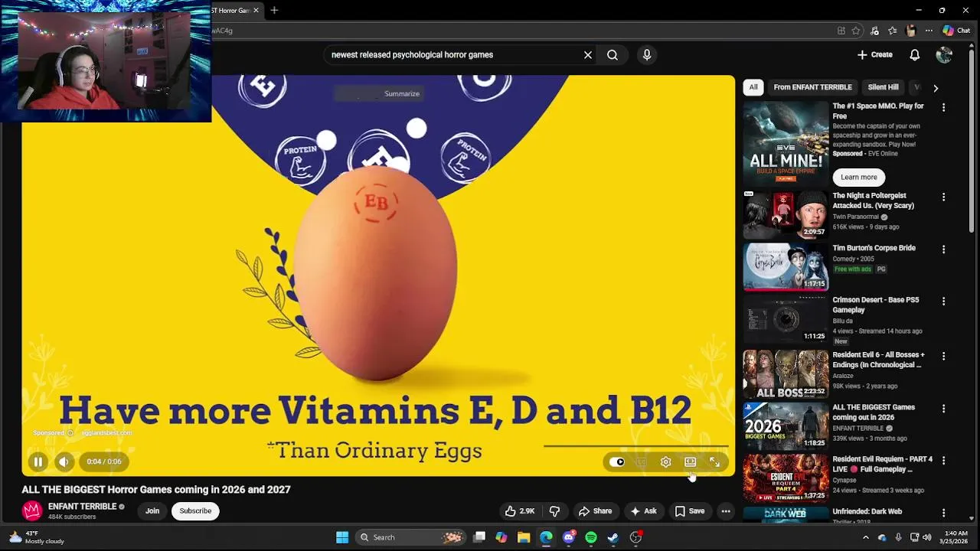Enter fullscreen on the video player
The image size is (980, 551).
[x=714, y=462]
